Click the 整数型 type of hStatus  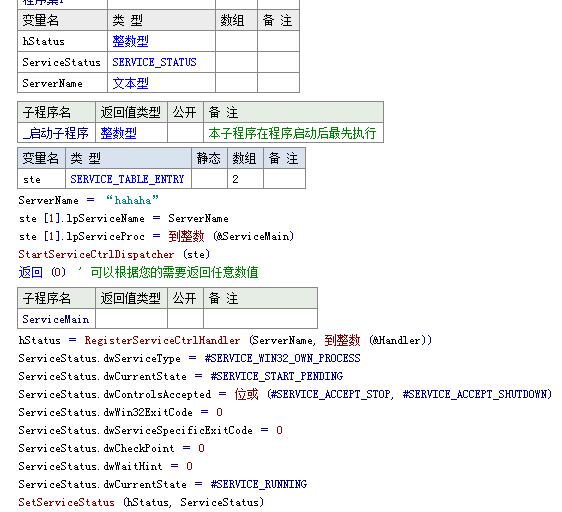click(130, 41)
